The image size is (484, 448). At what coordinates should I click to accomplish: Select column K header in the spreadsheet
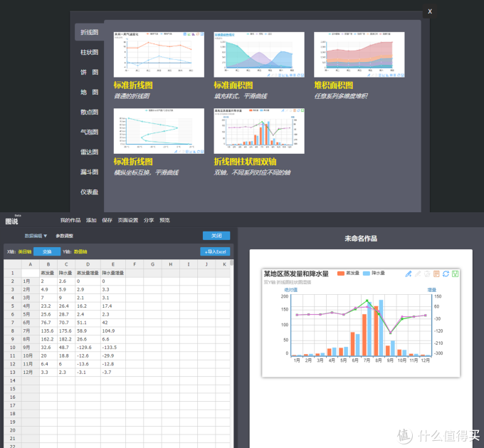click(x=224, y=264)
